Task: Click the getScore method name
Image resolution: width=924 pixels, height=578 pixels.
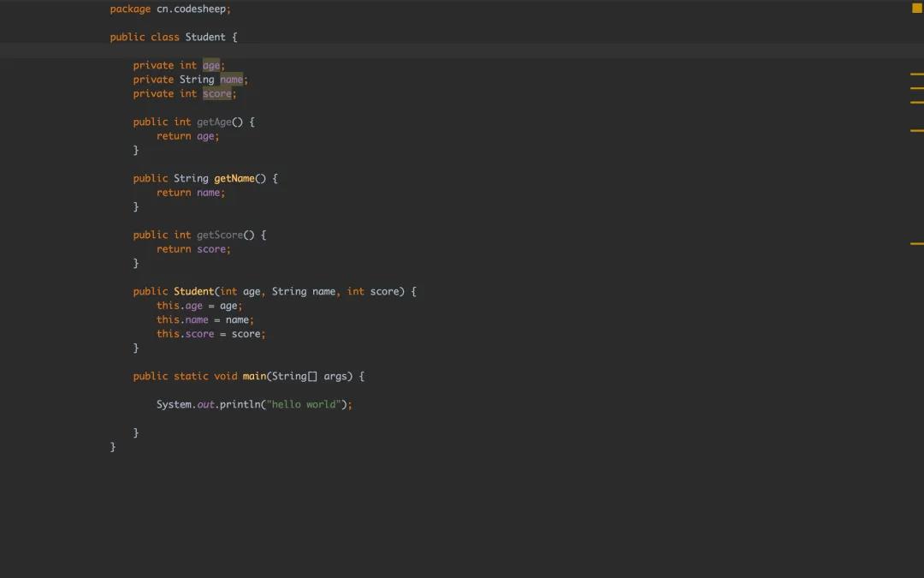Action: 220,235
